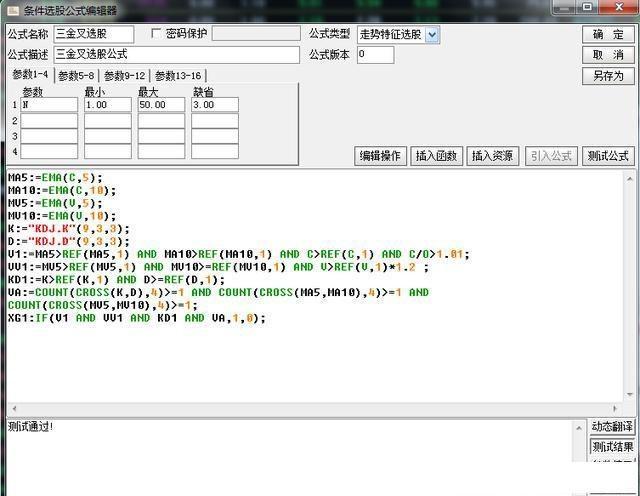Show 测试结果 panel
The width and height of the screenshot is (640, 496).
[611, 447]
